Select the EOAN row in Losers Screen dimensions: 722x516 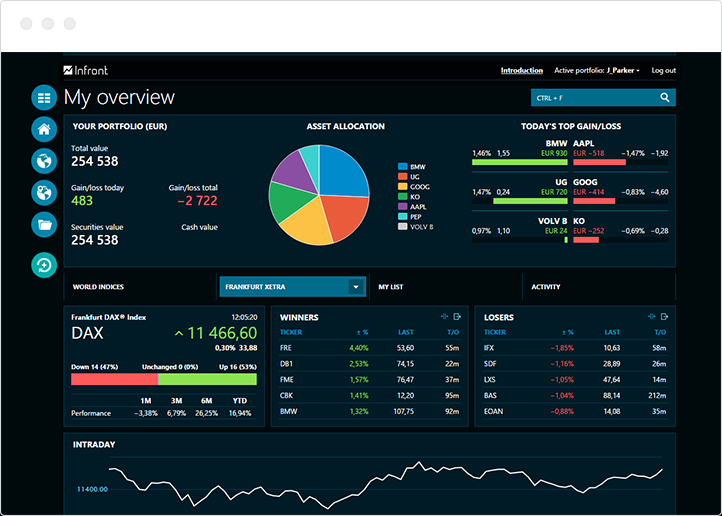575,412
